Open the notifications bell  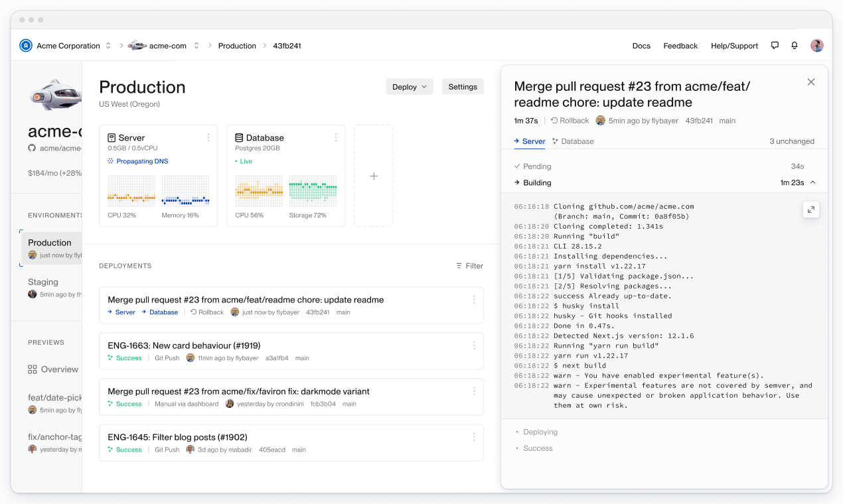tap(795, 46)
